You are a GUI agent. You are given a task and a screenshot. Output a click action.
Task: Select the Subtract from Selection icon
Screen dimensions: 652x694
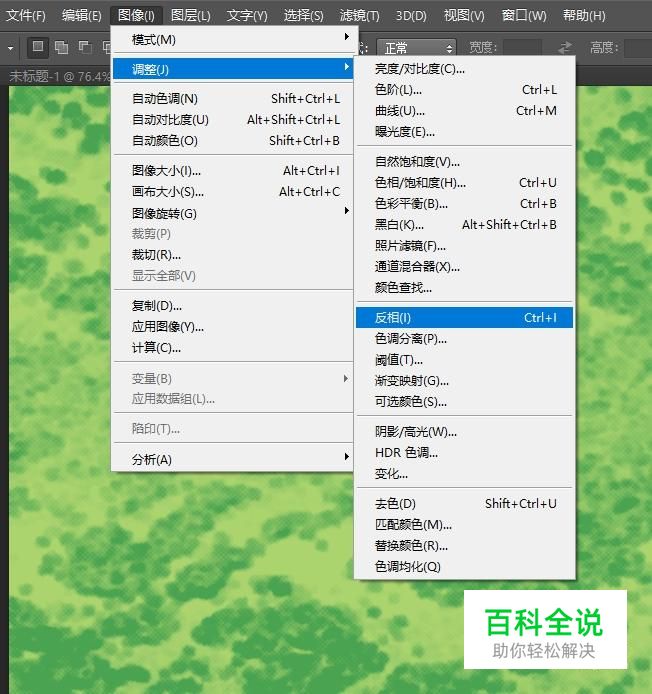[85, 47]
